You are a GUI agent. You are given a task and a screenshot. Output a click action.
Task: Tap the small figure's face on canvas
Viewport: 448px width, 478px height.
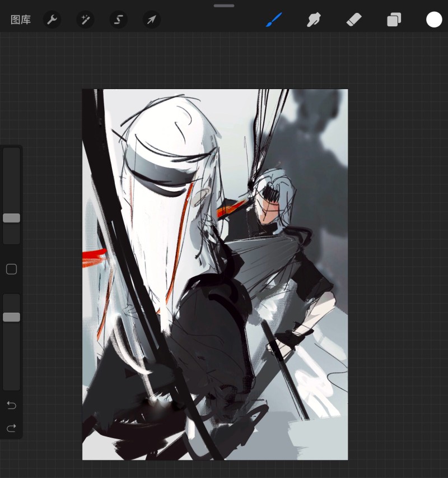[x=268, y=211]
